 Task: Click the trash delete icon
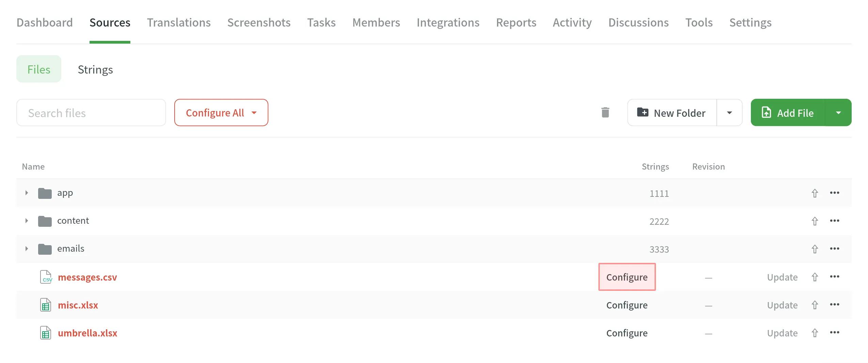click(x=605, y=112)
